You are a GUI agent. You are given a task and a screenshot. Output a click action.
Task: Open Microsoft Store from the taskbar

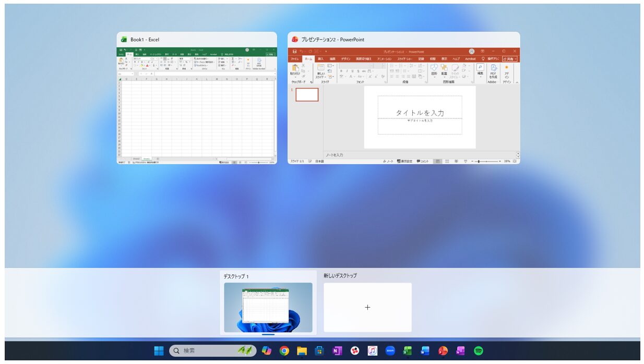319,351
